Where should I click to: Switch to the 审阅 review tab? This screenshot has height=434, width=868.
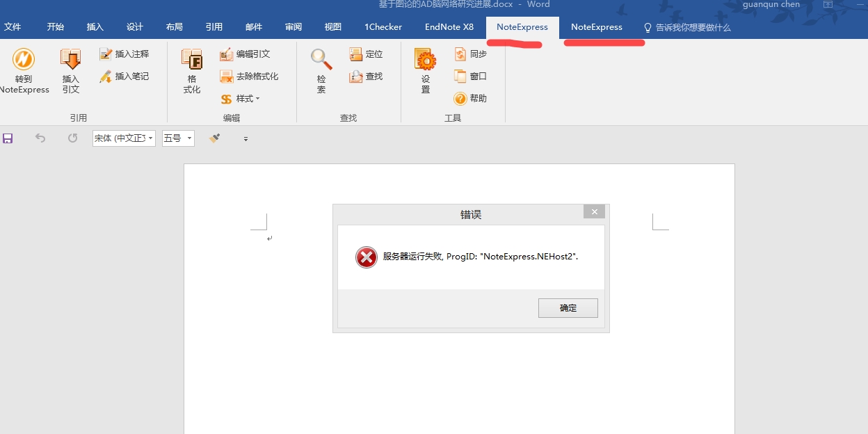click(x=294, y=27)
